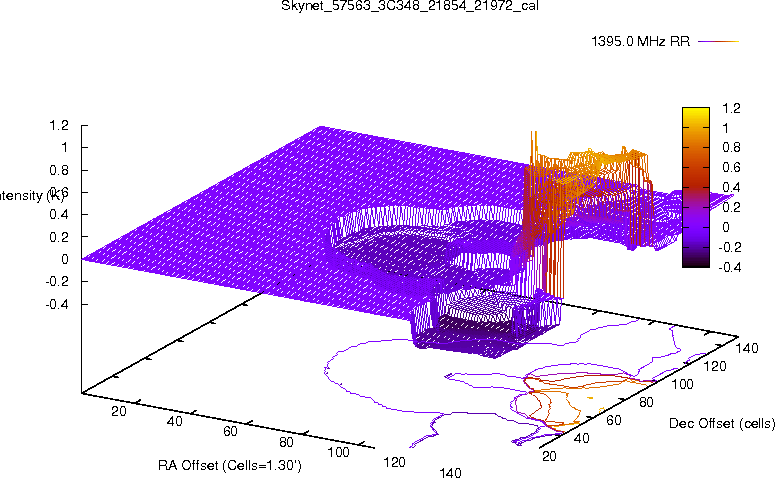775x478 pixels.
Task: Click RA Offset axis tick label 100
Action: pyautogui.click(x=339, y=452)
